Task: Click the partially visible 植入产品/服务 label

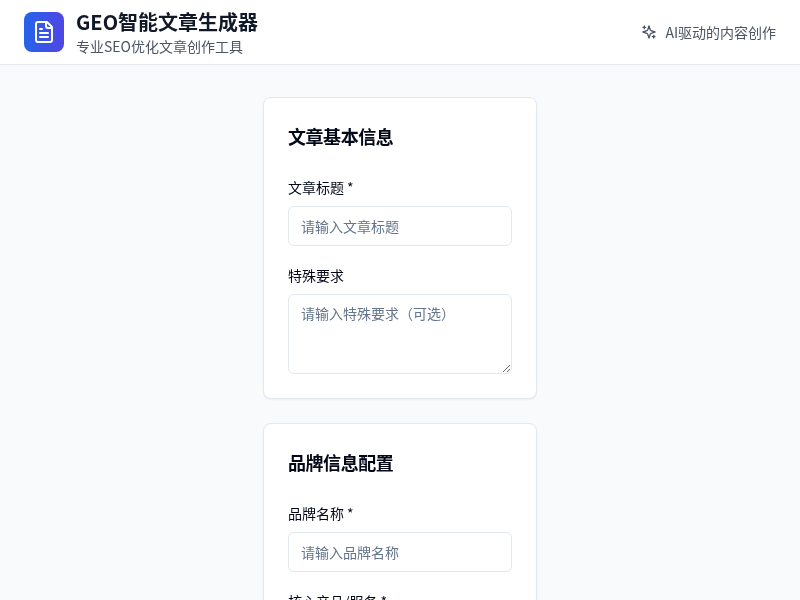Action: 335,597
